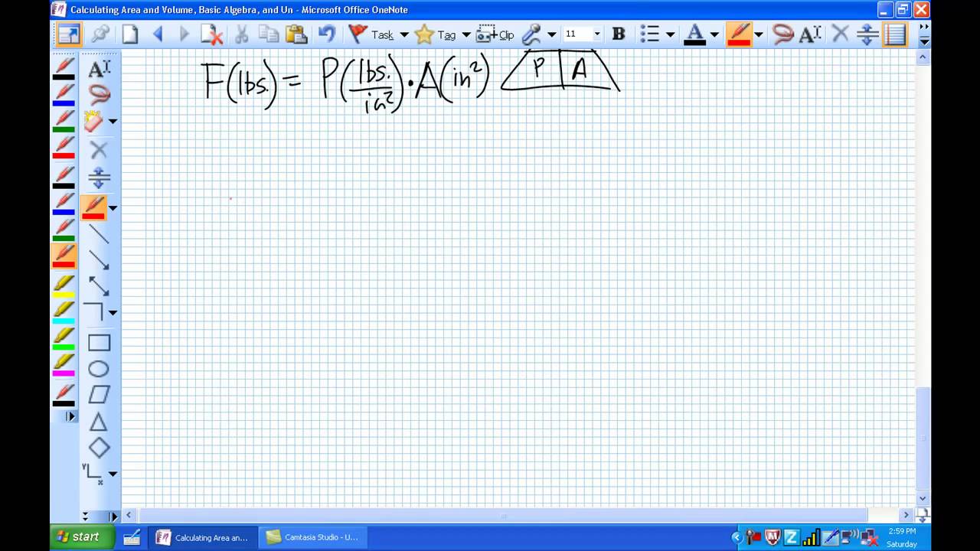The width and height of the screenshot is (980, 551).
Task: Select the Lasso tool in top toolbar
Action: pyautogui.click(x=782, y=34)
